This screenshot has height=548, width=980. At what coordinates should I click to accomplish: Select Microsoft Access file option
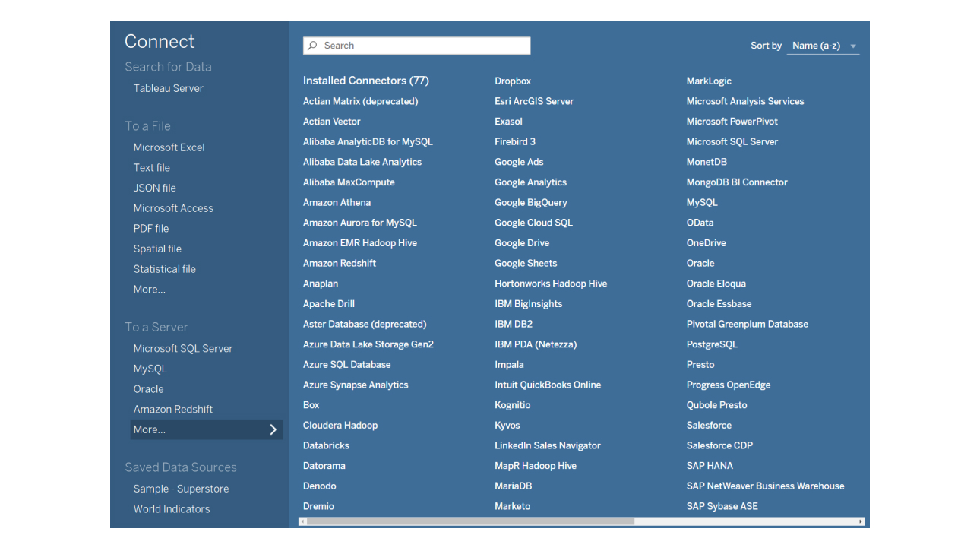(173, 208)
